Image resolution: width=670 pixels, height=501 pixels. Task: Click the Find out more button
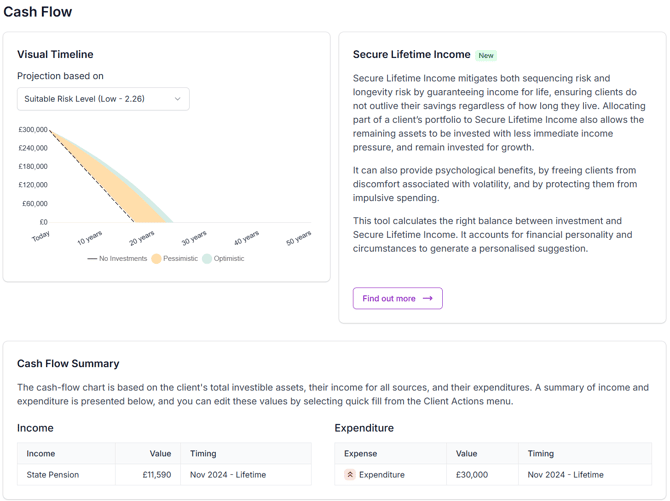[x=397, y=298]
